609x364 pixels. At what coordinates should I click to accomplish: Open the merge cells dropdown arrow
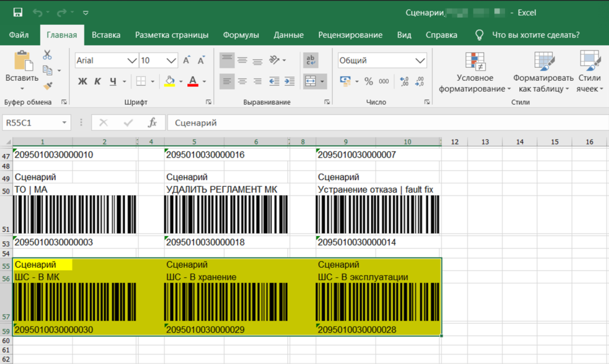pyautogui.click(x=322, y=81)
